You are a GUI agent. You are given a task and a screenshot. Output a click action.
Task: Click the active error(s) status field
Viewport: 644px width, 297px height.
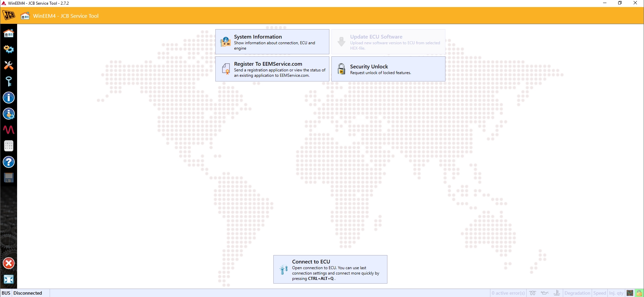(x=508, y=293)
